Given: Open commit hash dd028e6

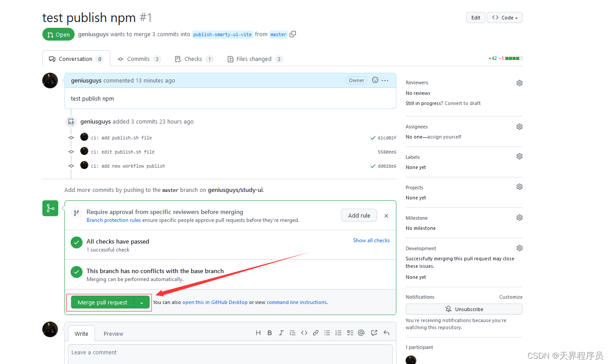Looking at the screenshot, I should pos(387,166).
